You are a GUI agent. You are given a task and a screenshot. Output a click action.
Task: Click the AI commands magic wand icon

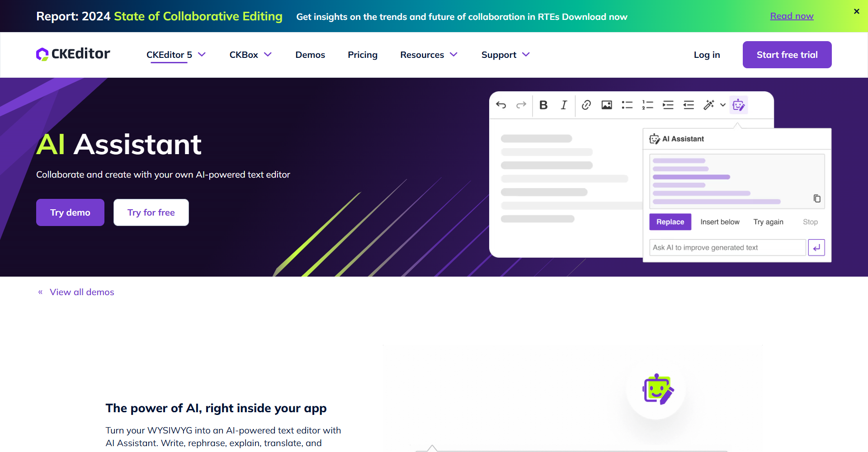(709, 105)
